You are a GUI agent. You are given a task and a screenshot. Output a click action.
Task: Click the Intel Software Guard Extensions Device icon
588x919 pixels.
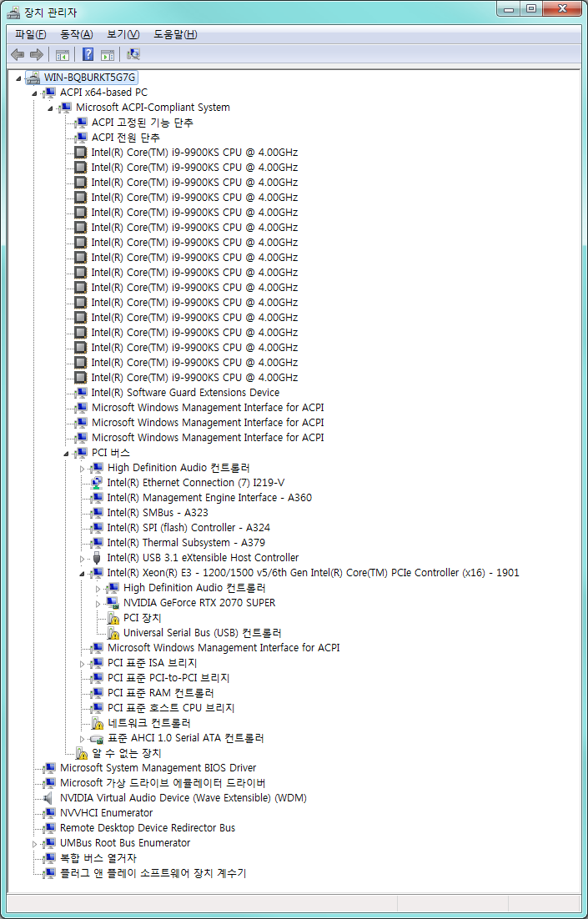coord(82,393)
